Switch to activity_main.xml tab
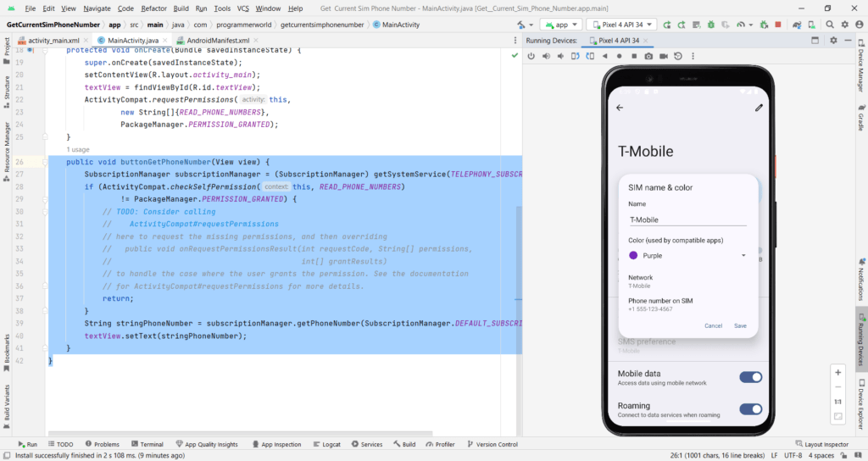This screenshot has width=868, height=461. point(53,41)
